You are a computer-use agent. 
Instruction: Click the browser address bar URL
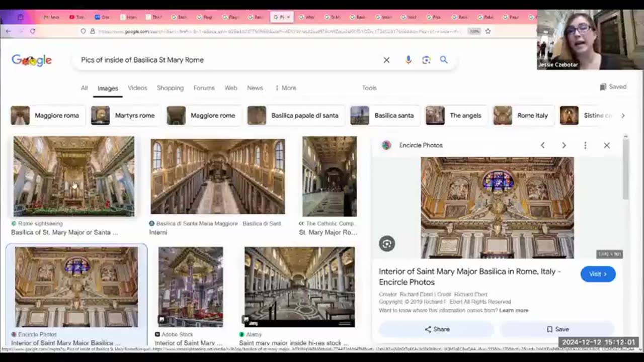[x=279, y=31]
